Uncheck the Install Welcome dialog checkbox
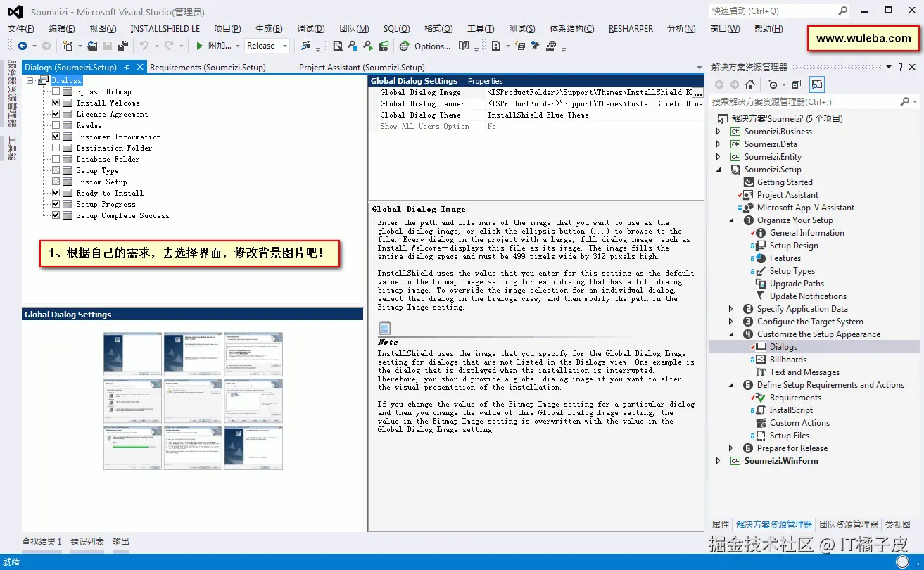The width and height of the screenshot is (924, 570). point(56,102)
